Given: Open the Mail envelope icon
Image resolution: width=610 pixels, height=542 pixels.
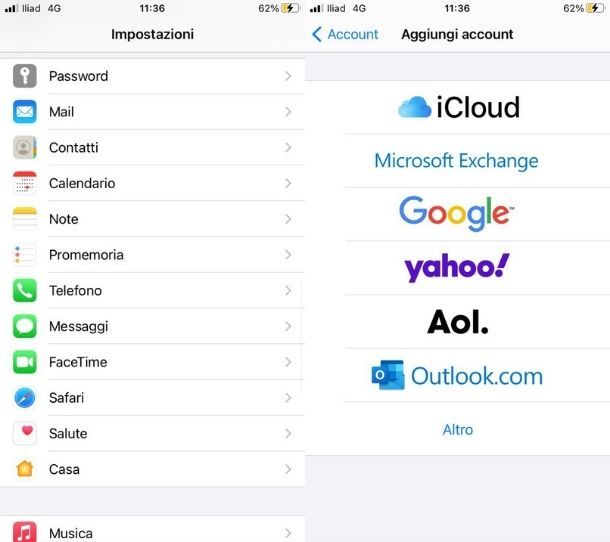Looking at the screenshot, I should [x=25, y=112].
